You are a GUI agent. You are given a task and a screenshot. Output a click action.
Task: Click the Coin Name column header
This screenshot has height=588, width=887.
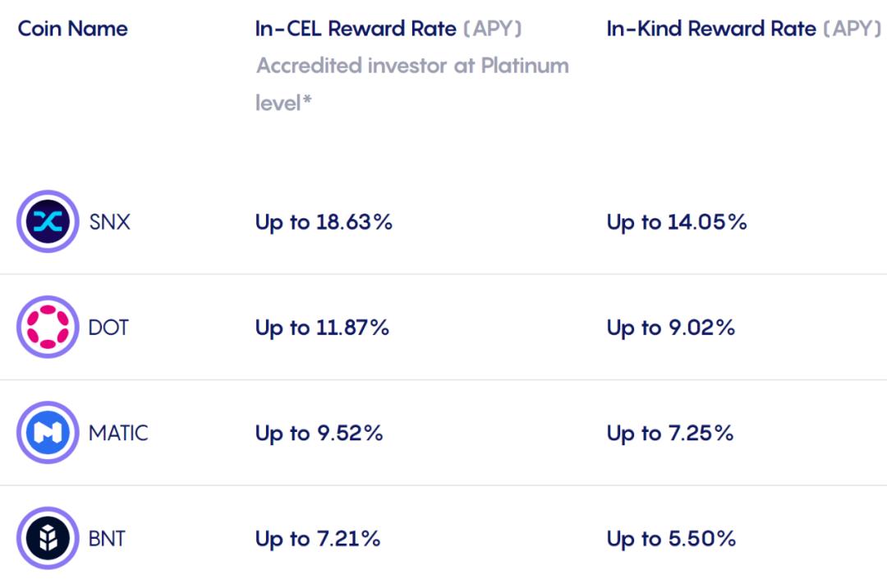[x=73, y=28]
